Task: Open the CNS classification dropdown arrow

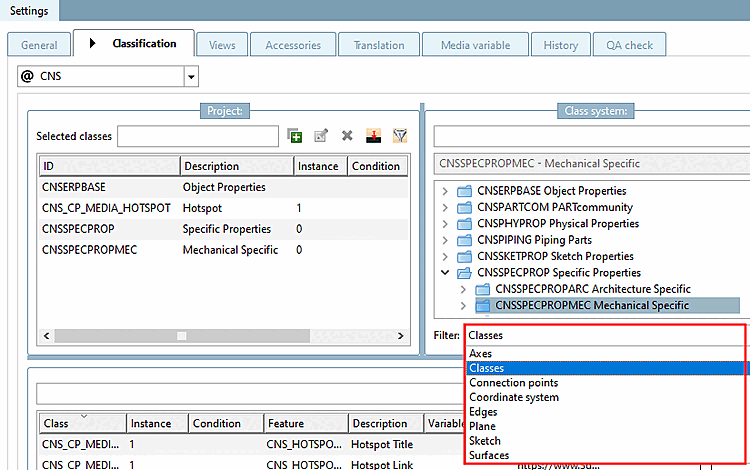Action: (191, 77)
